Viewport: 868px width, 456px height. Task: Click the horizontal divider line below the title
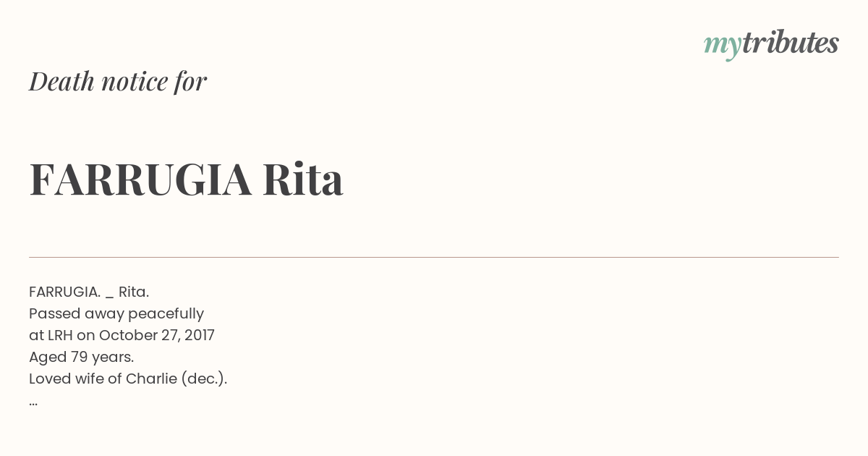click(x=434, y=257)
